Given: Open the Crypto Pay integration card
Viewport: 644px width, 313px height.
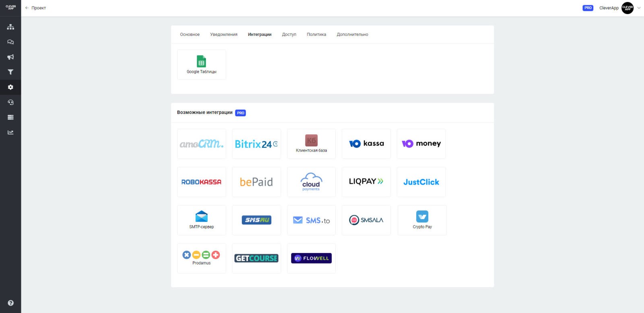Looking at the screenshot, I should (422, 220).
